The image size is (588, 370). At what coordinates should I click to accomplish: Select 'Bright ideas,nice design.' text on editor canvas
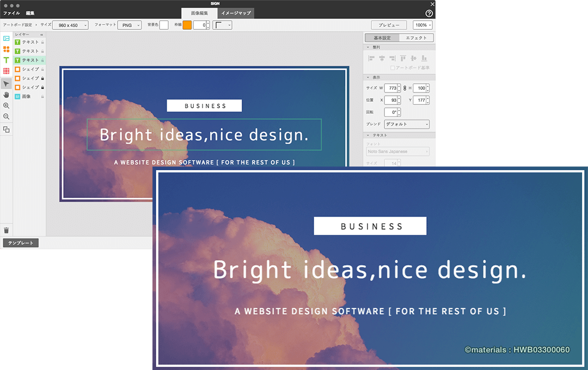click(204, 135)
